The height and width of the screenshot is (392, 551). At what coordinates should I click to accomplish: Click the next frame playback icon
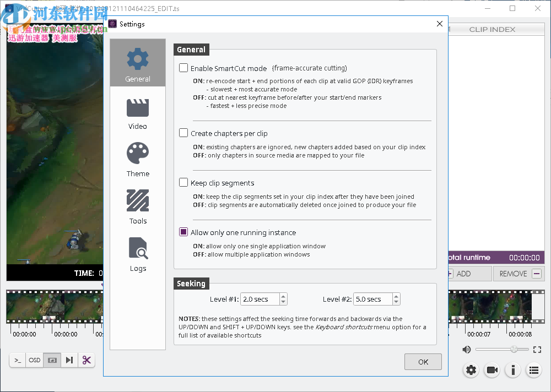pyautogui.click(x=69, y=360)
